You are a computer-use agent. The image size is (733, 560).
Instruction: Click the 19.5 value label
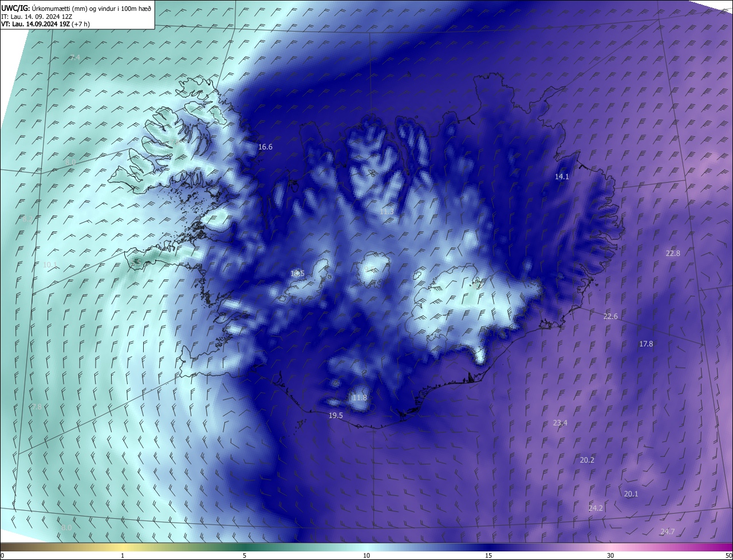click(336, 416)
